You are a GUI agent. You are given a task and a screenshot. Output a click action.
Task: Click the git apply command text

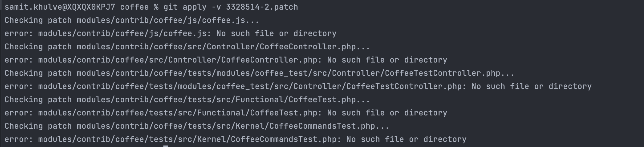pos(185,7)
